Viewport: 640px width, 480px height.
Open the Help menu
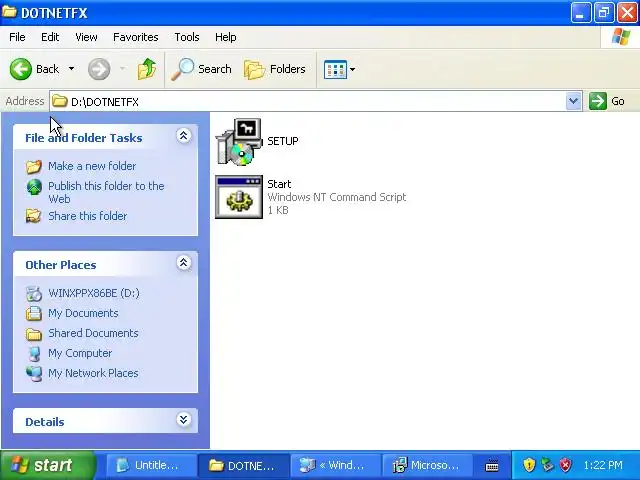click(225, 37)
